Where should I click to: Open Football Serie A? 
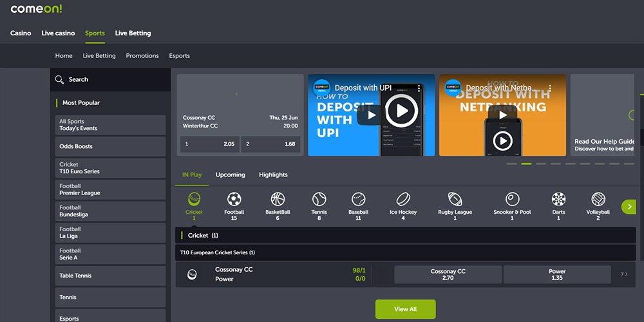coord(110,254)
